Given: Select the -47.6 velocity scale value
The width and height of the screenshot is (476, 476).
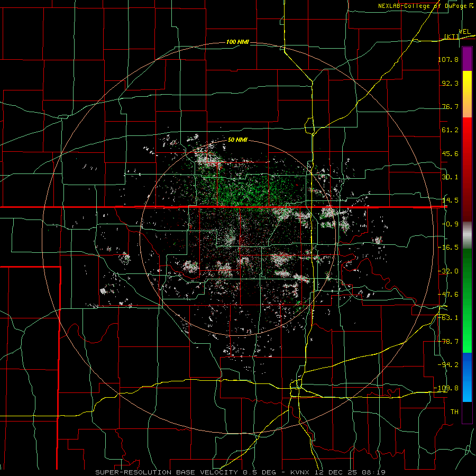Looking at the screenshot, I should coord(448,295).
